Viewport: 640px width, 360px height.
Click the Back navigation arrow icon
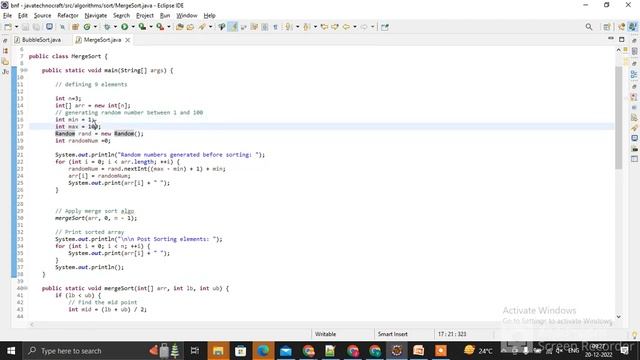pyautogui.click(x=346, y=27)
